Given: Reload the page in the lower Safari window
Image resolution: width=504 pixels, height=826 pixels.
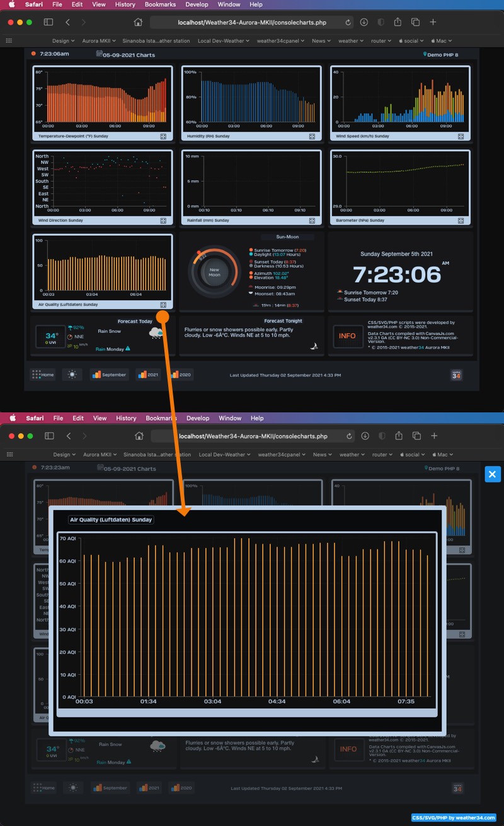Looking at the screenshot, I should click(350, 436).
